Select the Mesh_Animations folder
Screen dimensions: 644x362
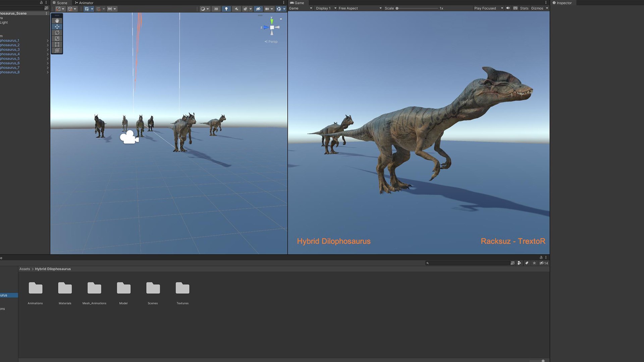pyautogui.click(x=94, y=293)
